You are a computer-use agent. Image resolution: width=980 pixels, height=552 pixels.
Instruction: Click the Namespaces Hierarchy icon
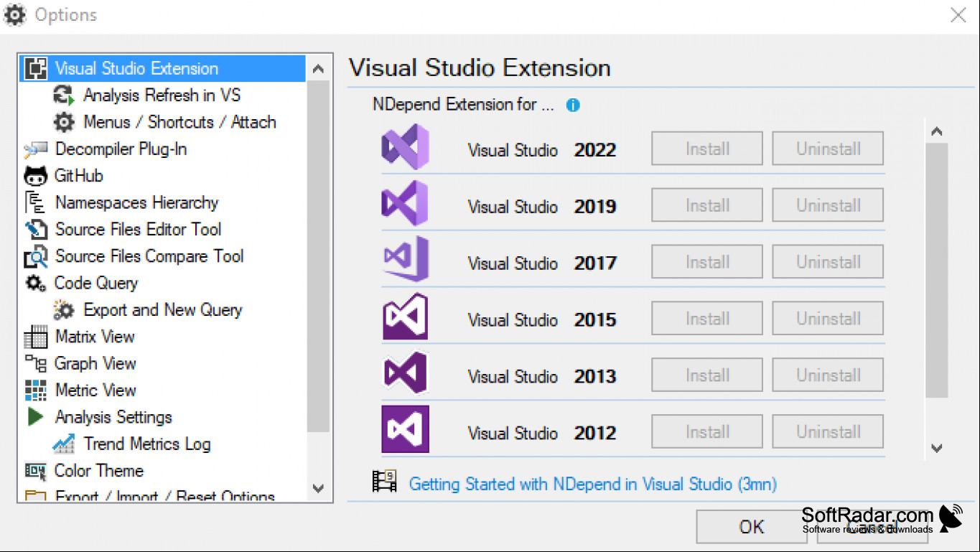tap(36, 202)
